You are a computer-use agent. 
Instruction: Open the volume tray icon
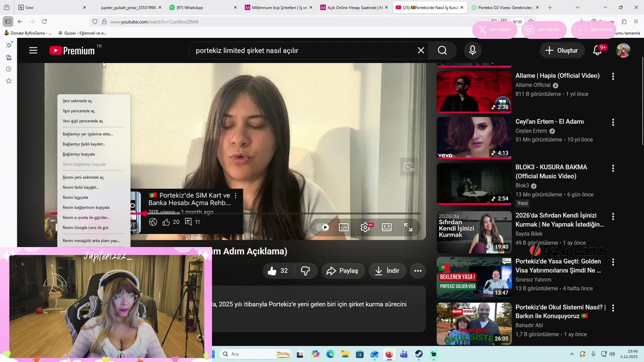(612, 354)
